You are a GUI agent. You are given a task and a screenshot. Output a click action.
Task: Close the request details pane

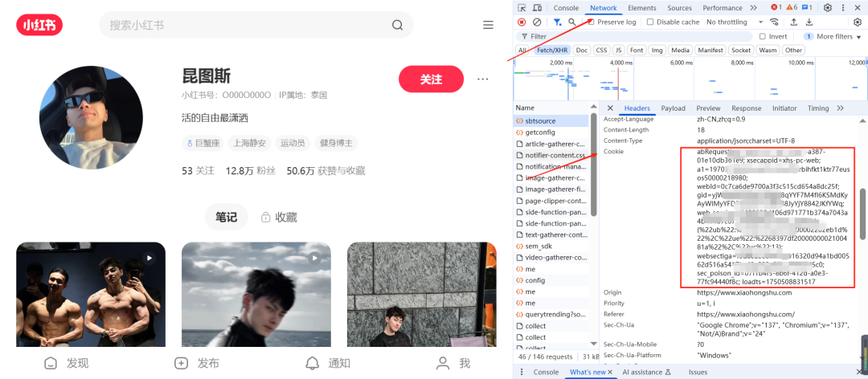(x=610, y=108)
